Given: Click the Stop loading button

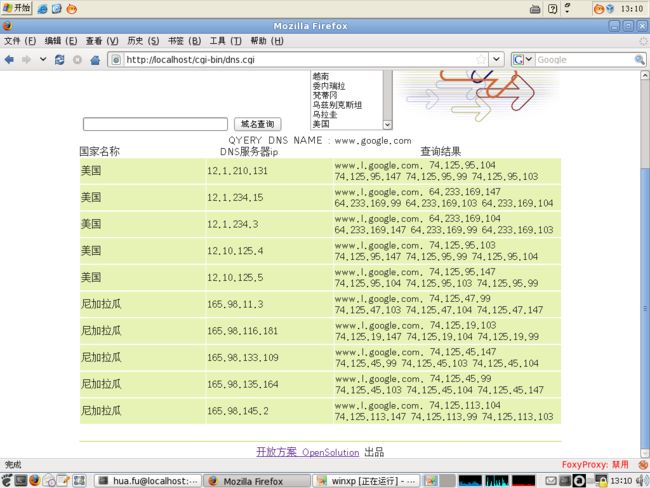Looking at the screenshot, I should tap(77, 60).
